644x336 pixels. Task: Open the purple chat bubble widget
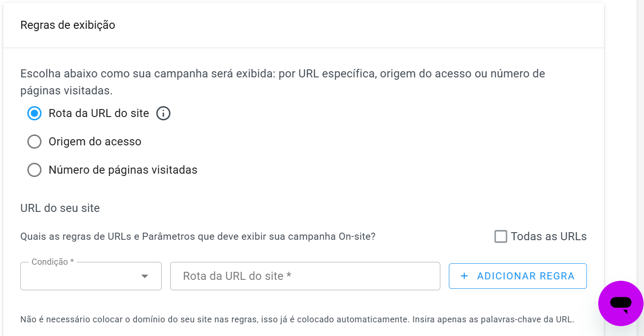click(620, 303)
